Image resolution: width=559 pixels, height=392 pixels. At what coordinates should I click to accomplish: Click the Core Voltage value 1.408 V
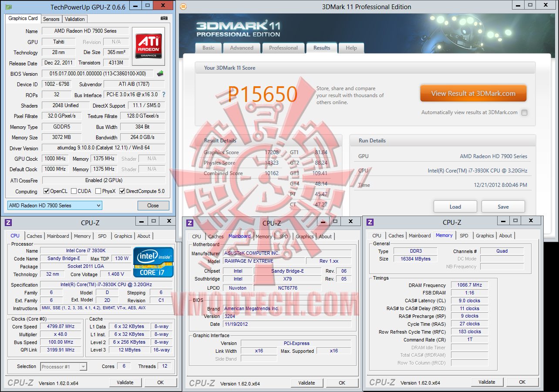click(116, 274)
